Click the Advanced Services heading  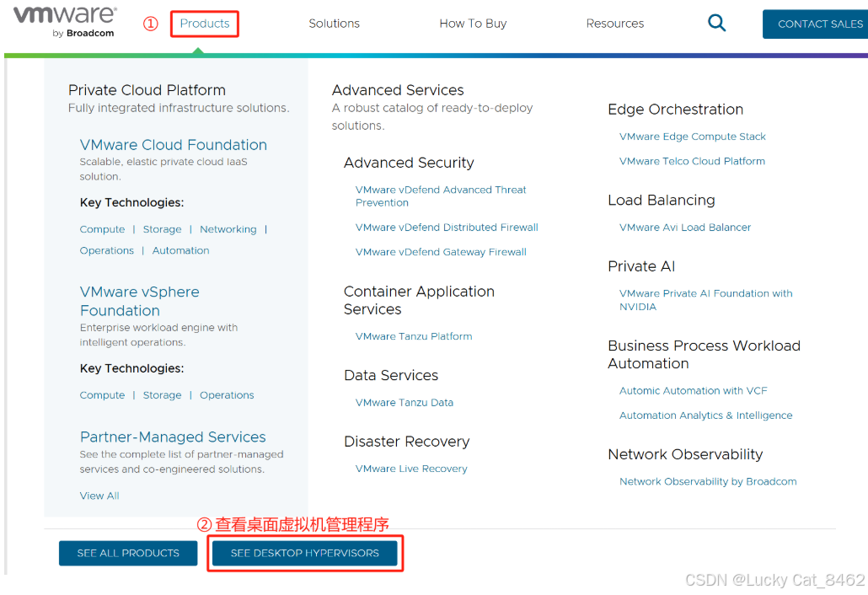point(398,89)
